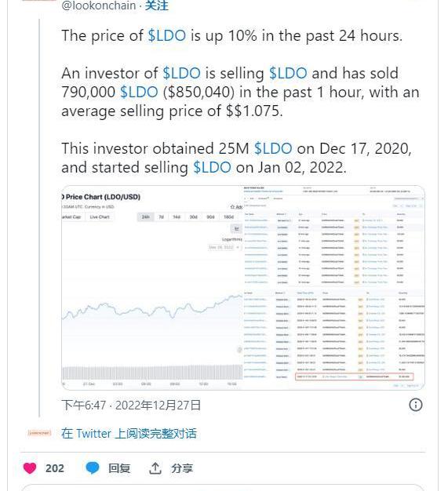Click the 回复 reply label
Screen dimensions: 448x491
pos(119,468)
